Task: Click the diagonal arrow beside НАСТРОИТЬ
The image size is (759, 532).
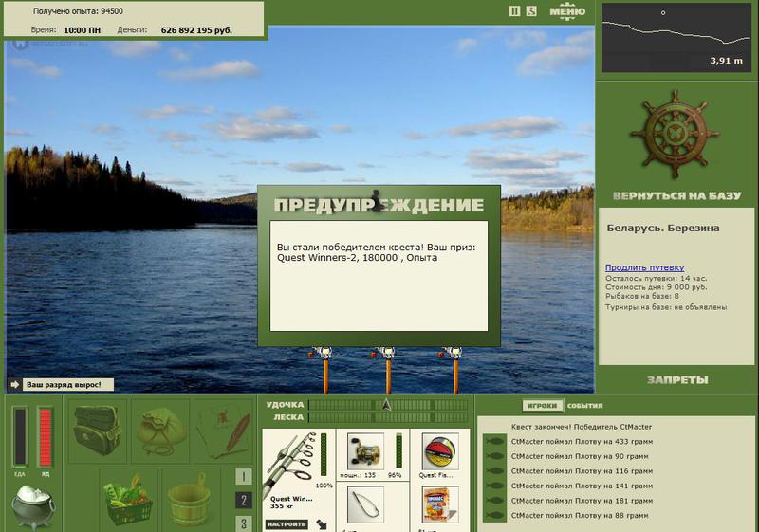Action: tap(322, 524)
